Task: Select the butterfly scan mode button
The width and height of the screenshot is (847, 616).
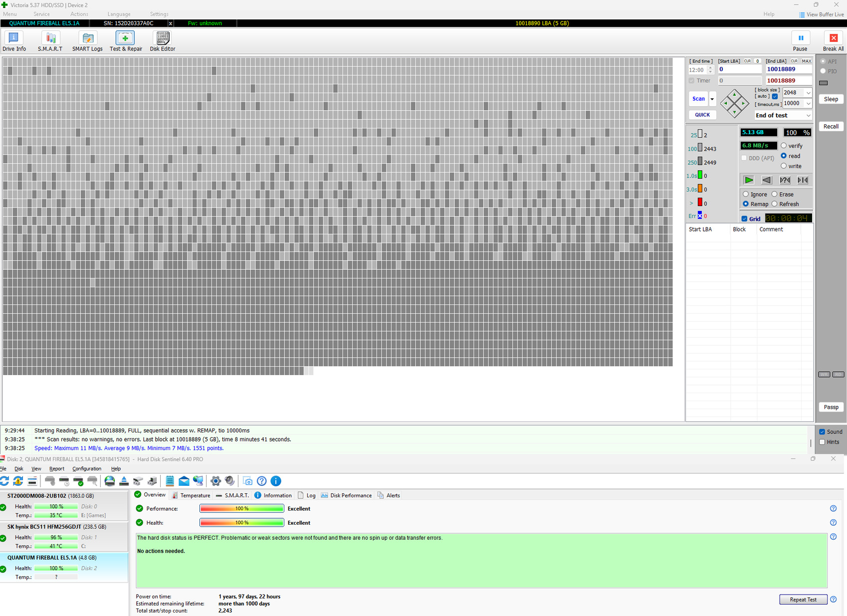Action: point(803,180)
